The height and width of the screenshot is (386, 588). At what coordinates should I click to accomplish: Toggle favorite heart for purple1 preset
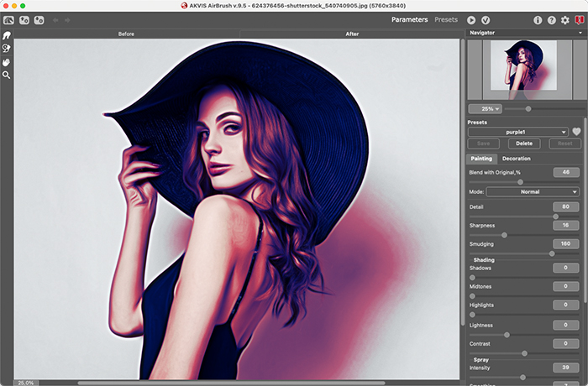tap(576, 132)
